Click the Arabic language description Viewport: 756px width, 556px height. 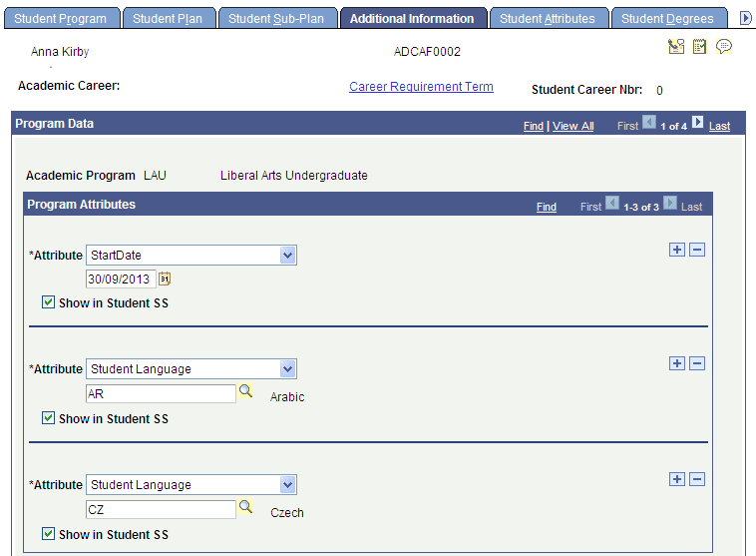point(287,396)
